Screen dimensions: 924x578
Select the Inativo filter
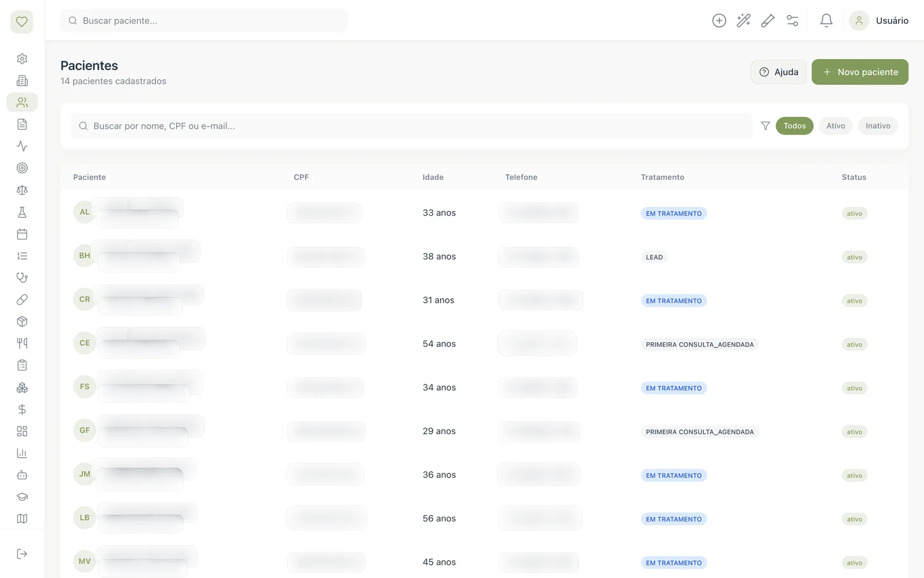click(878, 126)
